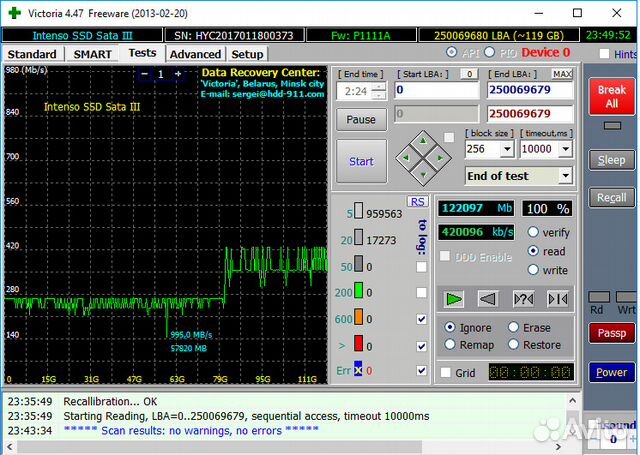Open the block size dropdown
The image size is (640, 455).
tap(507, 149)
